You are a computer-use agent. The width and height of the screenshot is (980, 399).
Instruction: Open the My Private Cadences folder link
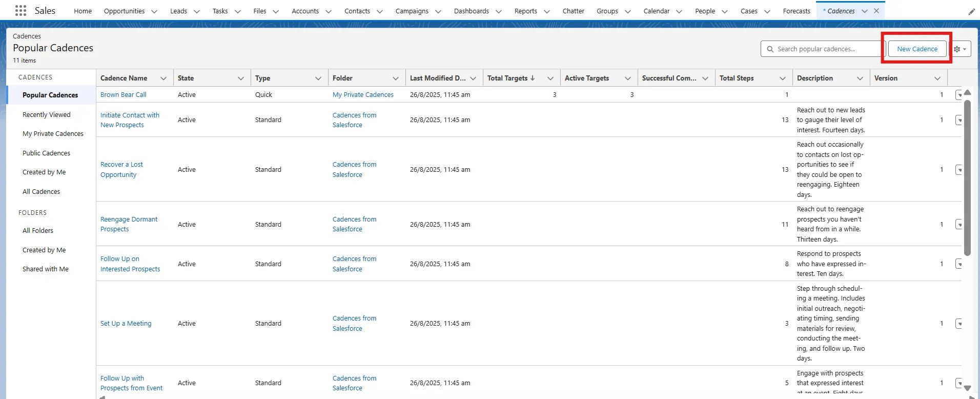coord(363,95)
